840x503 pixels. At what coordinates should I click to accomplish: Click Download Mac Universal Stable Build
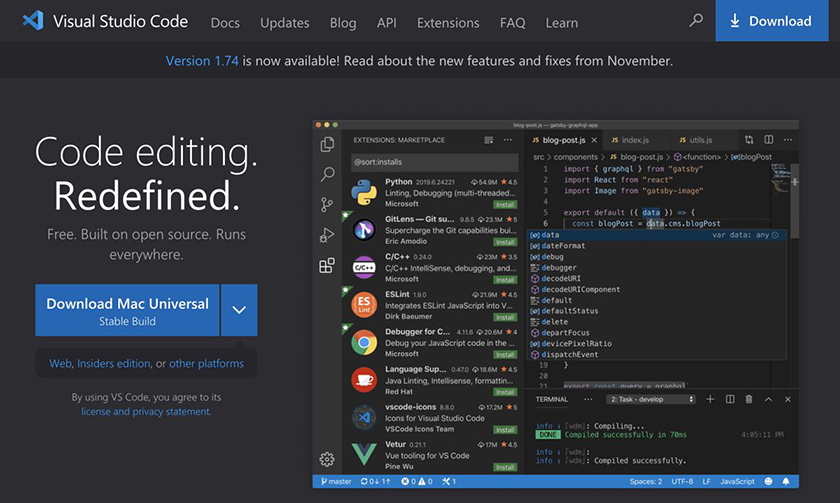click(127, 310)
